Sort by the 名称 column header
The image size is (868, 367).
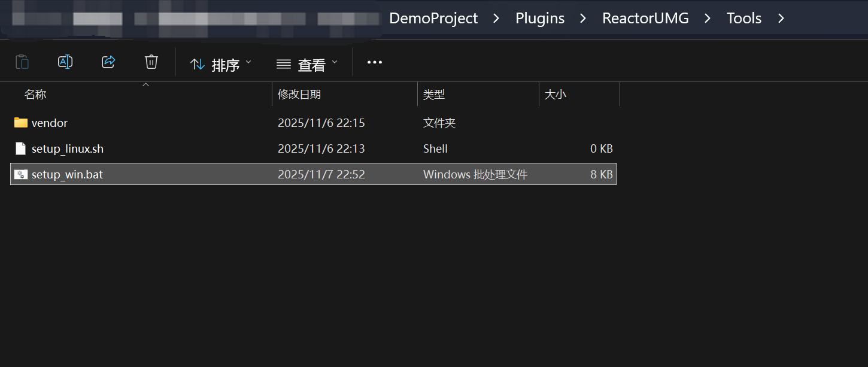[35, 95]
